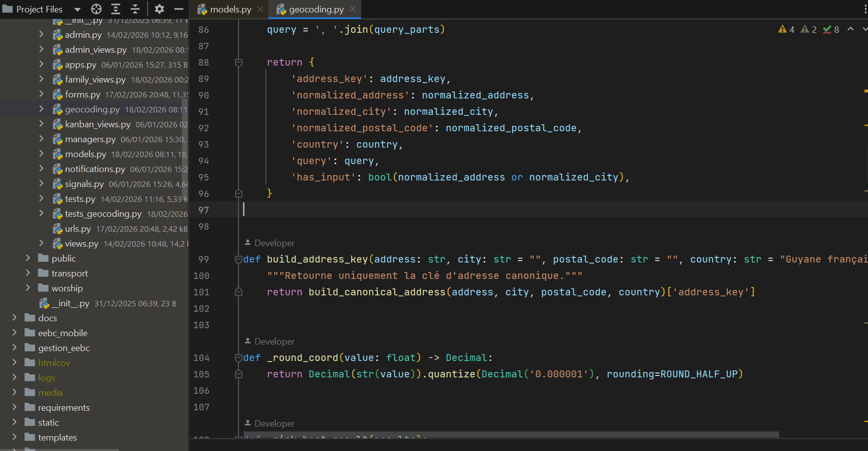Click Developer author hint above _round_coord
This screenshot has height=451, width=868.
pyautogui.click(x=274, y=342)
